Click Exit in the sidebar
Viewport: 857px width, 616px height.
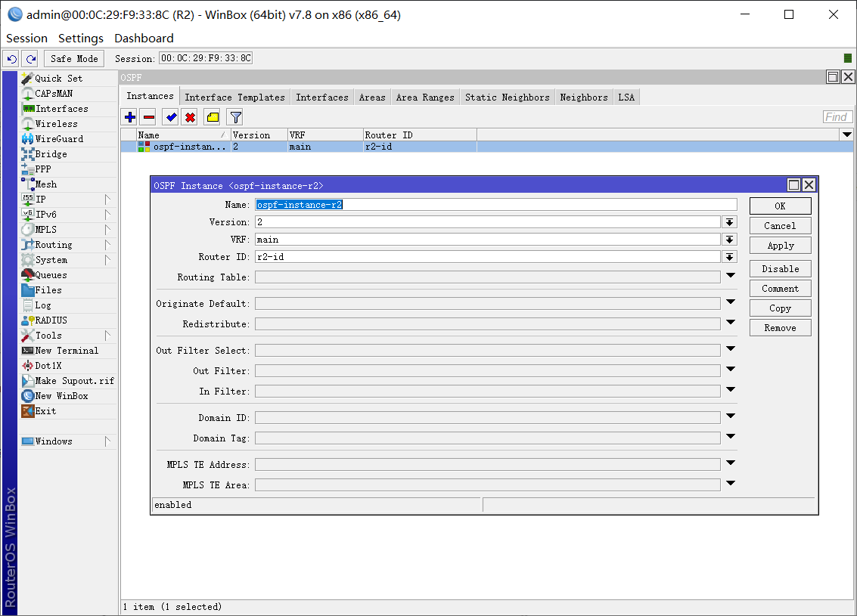(68, 411)
